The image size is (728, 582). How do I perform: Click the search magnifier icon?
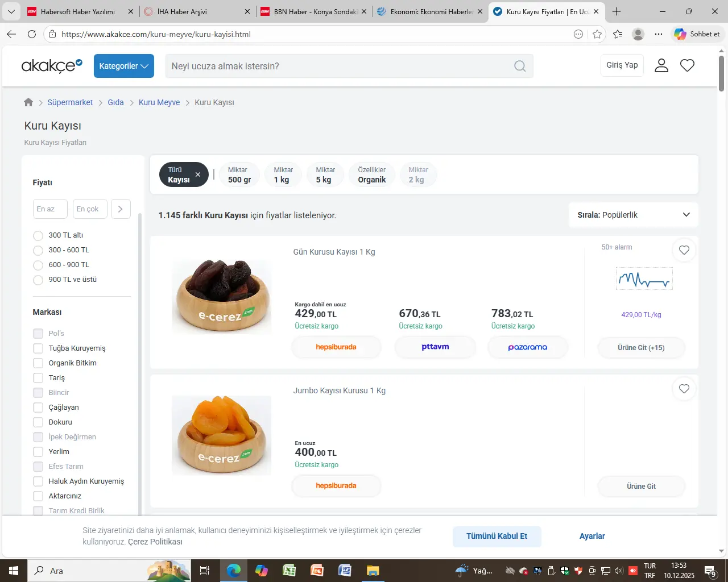point(519,66)
